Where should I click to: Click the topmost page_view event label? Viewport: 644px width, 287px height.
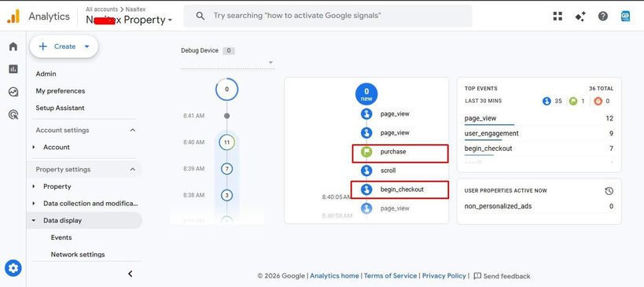(x=395, y=114)
